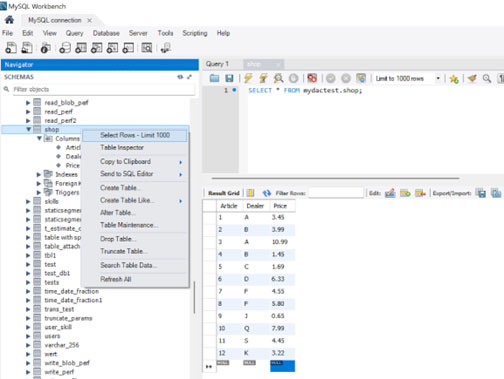Close the MySQL connection tab
Viewport: 504px width, 379px height.
[89, 20]
